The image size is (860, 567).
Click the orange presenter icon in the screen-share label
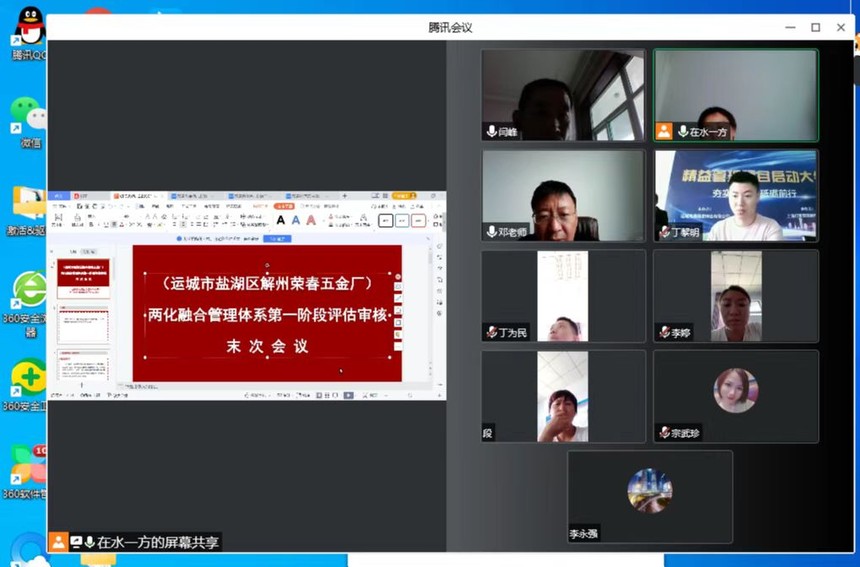click(x=58, y=542)
